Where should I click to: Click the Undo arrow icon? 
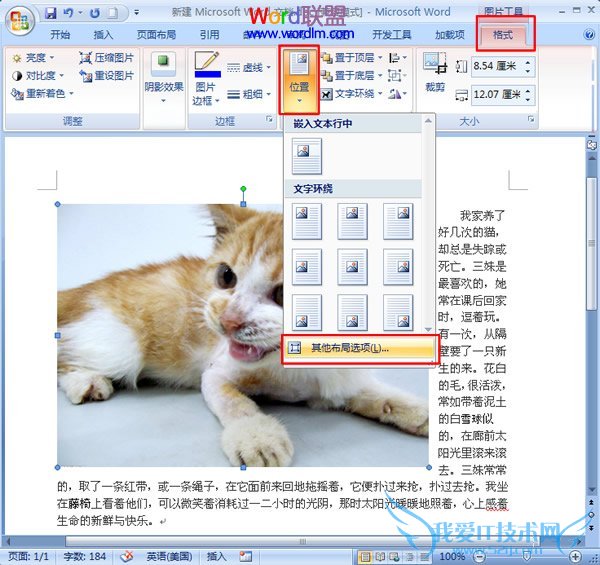click(x=68, y=13)
